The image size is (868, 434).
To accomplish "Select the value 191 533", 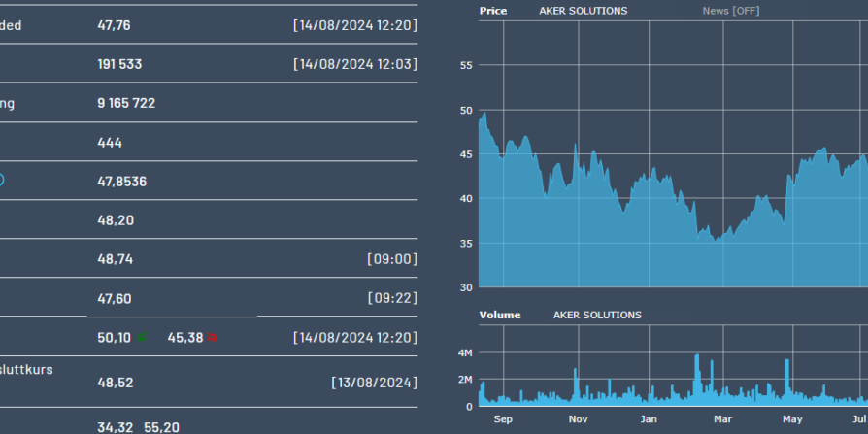I will point(119,64).
